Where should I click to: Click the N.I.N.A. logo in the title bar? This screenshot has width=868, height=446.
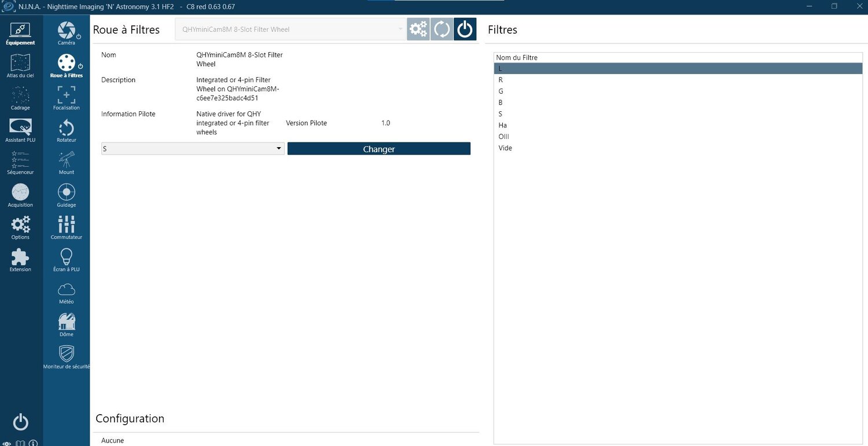[x=9, y=6]
